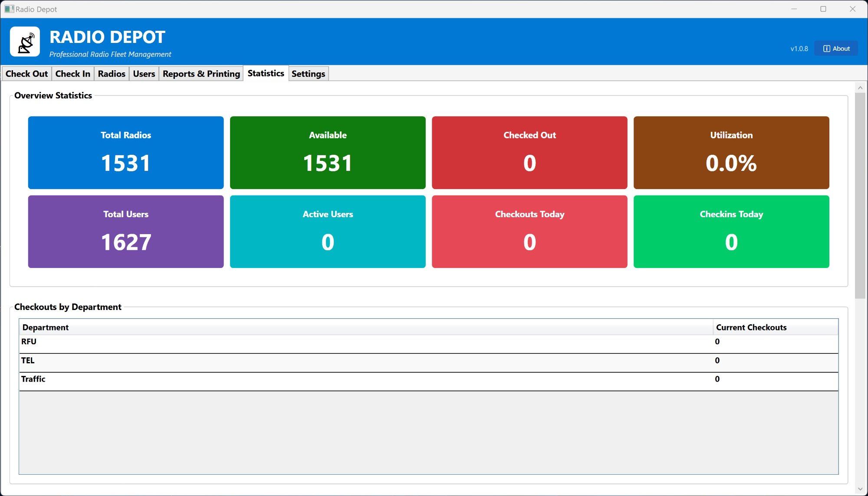Screen dimensions: 868x496
Task: Click the scroll down arrow
Action: [x=860, y=489]
